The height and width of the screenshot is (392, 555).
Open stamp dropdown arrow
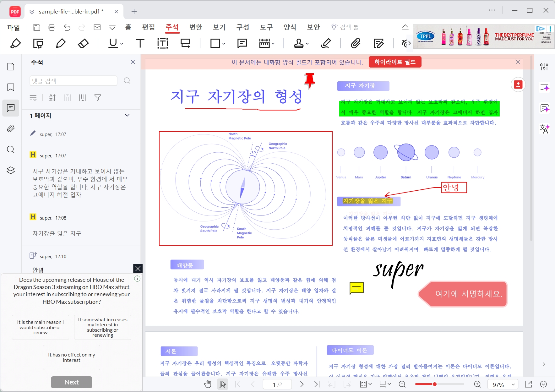tap(307, 44)
